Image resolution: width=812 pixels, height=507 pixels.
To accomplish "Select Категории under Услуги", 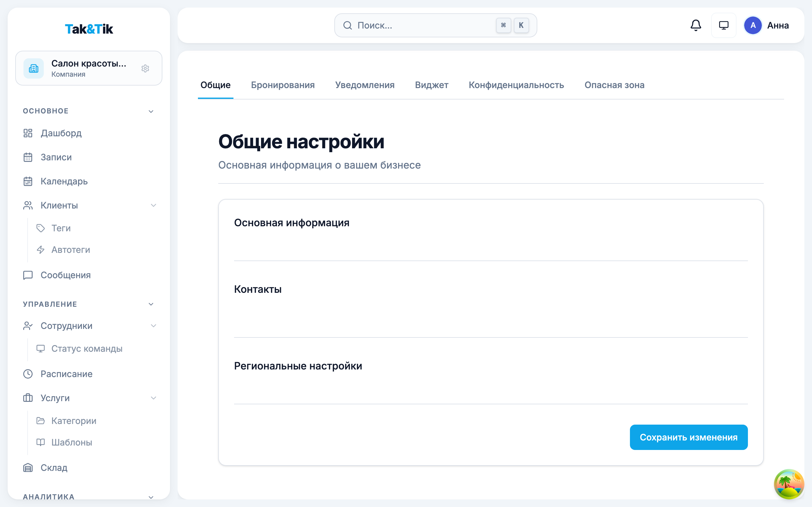I will [x=74, y=421].
